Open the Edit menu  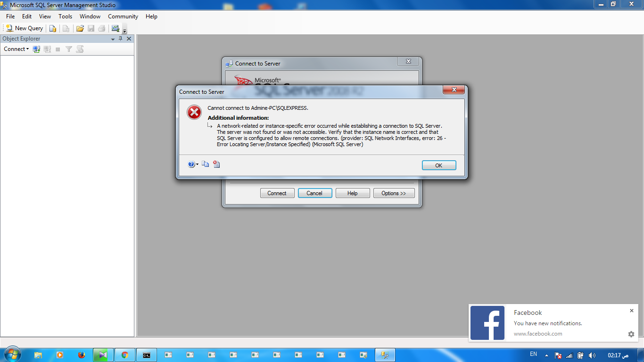point(27,16)
